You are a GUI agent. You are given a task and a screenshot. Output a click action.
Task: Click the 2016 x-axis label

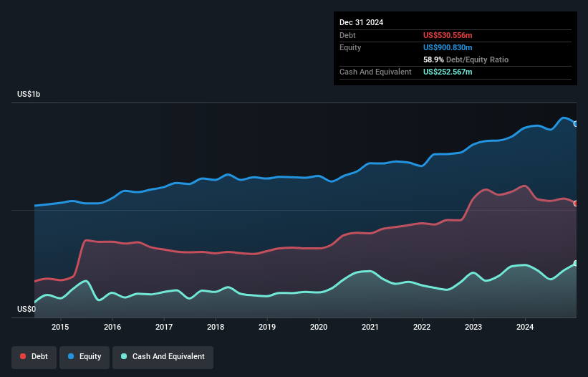[112, 327]
